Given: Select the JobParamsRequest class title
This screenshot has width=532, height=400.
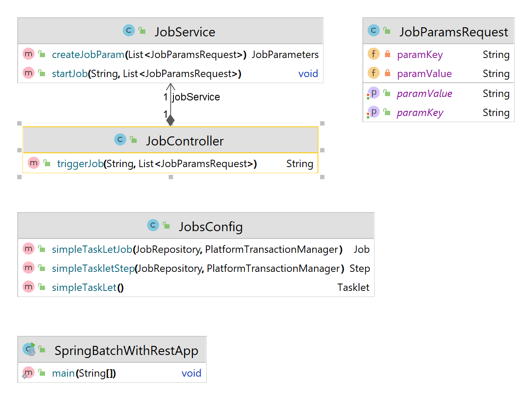Looking at the screenshot, I should (453, 32).
